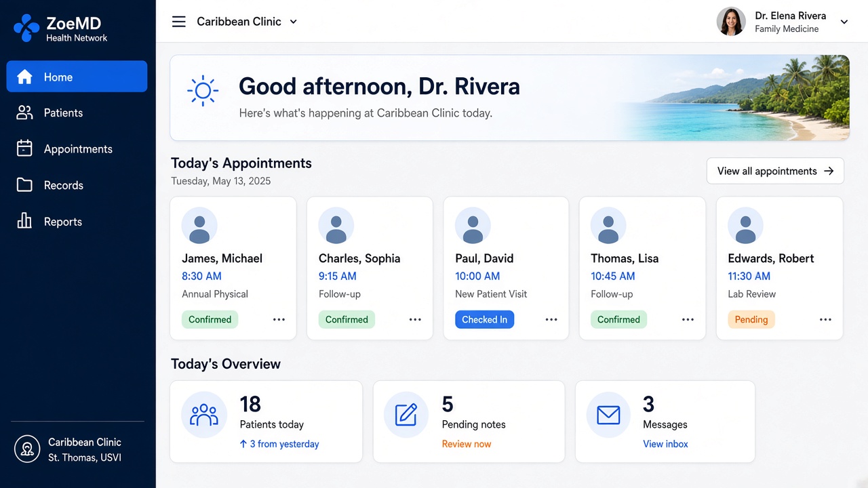Click the avatar icon for Paul, David

pos(473,226)
